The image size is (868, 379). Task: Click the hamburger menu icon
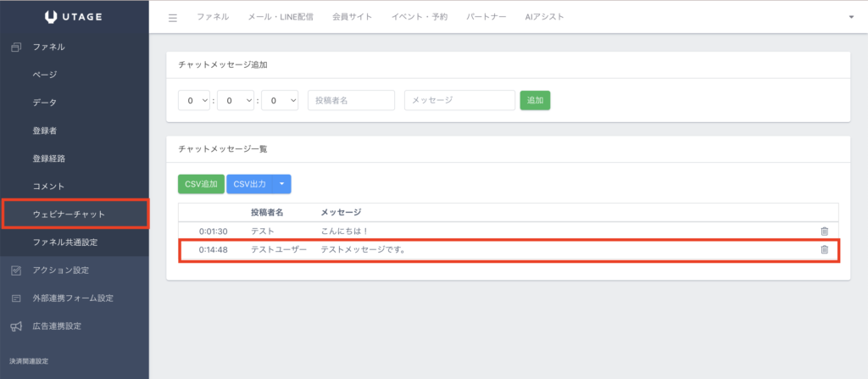(173, 18)
